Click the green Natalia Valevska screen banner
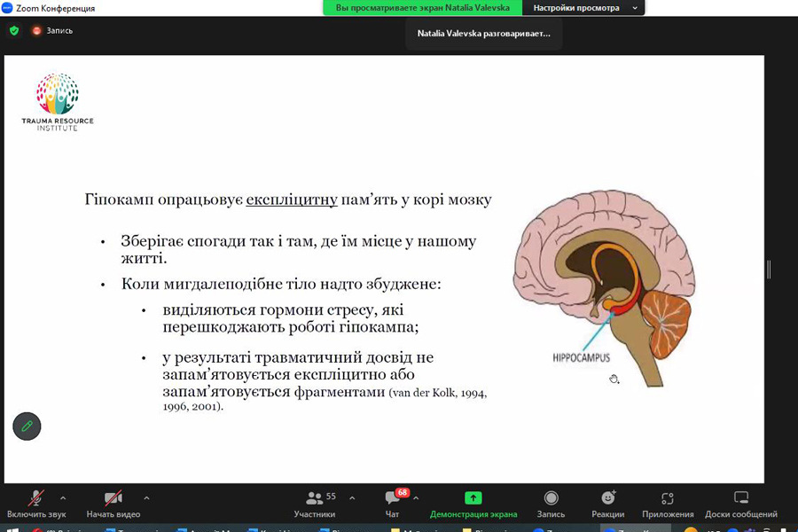This screenshot has height=532, width=798. (x=422, y=8)
